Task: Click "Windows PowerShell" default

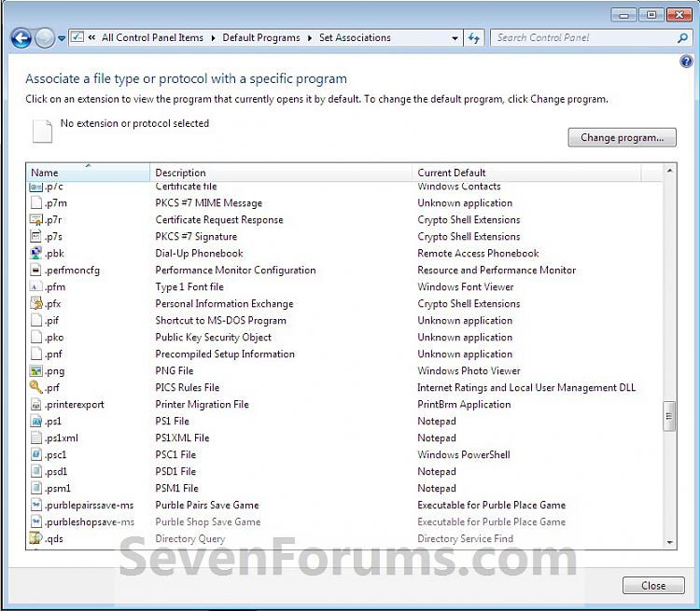Action: [x=464, y=455]
